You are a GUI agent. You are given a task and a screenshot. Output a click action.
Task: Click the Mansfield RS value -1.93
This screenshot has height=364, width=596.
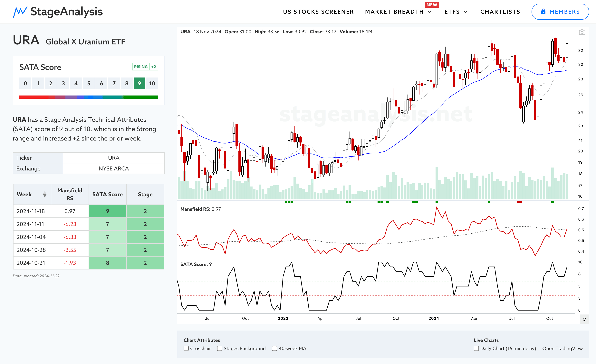coord(70,263)
